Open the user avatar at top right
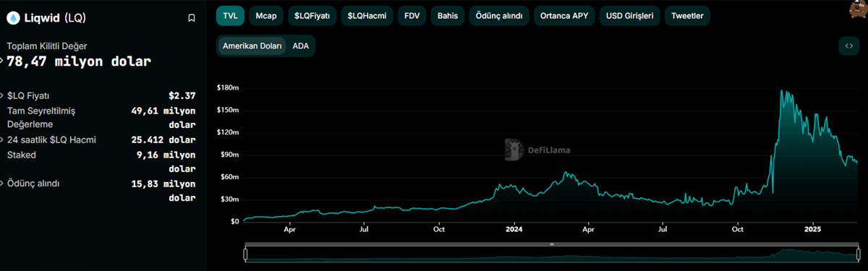Screen dimensions: 868x271 pos(858,9)
